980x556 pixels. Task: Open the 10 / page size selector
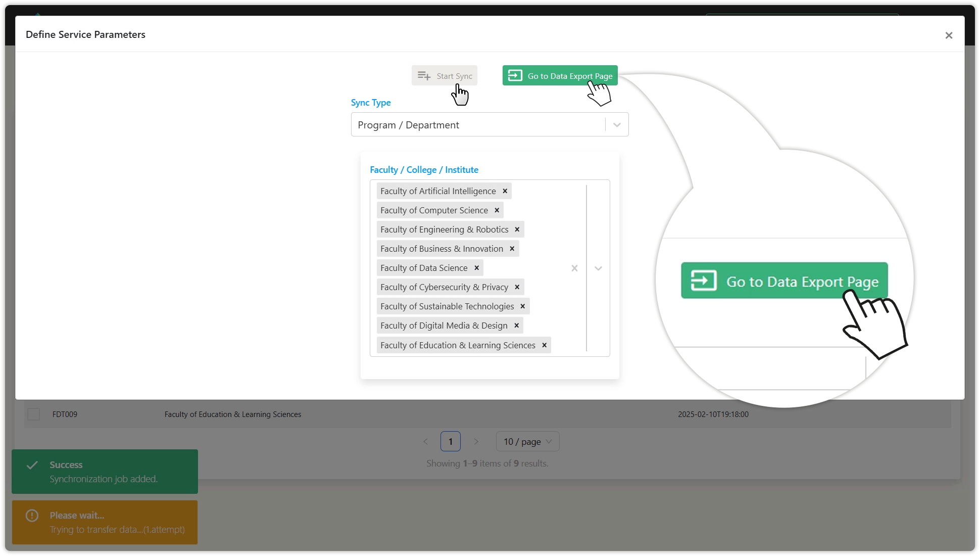[x=527, y=441]
